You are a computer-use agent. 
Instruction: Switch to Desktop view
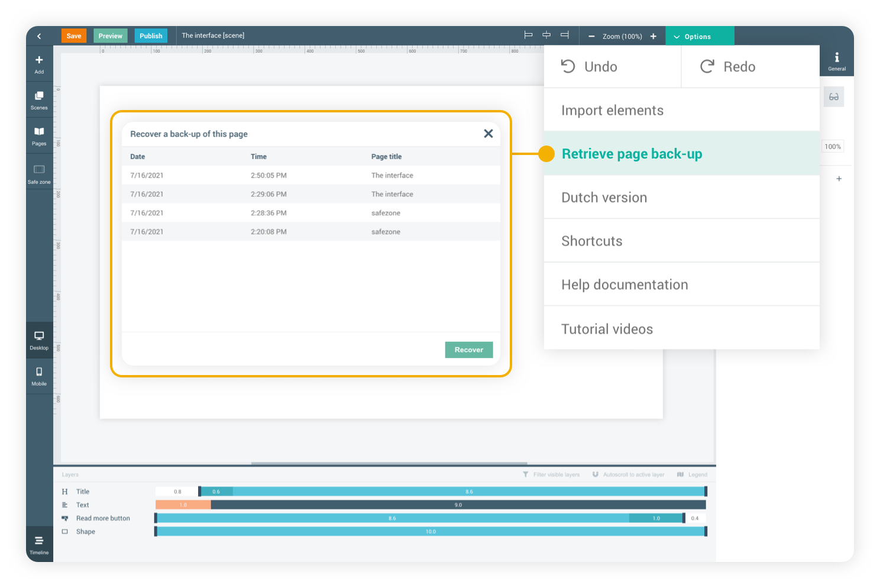[x=39, y=340]
